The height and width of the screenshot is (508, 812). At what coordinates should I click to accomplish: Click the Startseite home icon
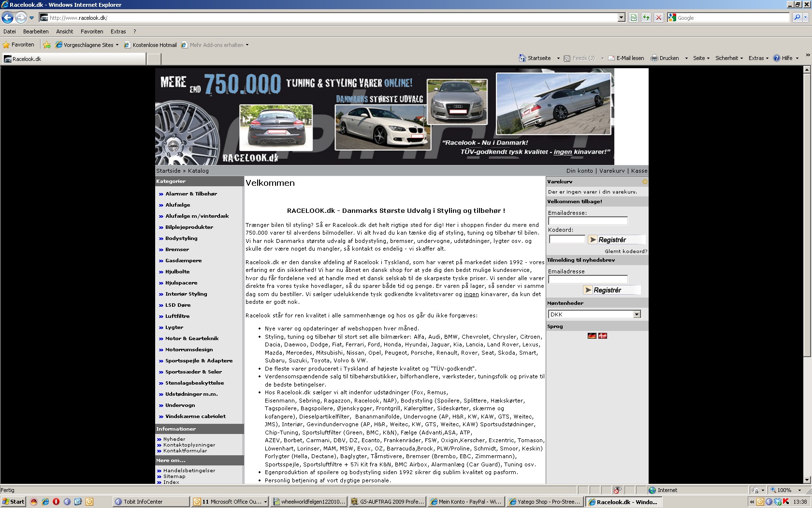[522, 58]
